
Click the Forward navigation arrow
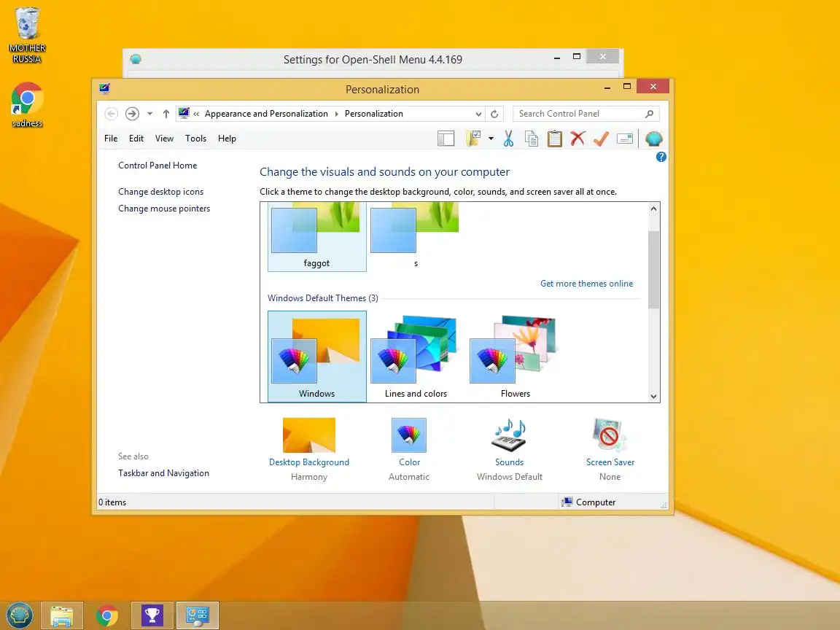132,114
